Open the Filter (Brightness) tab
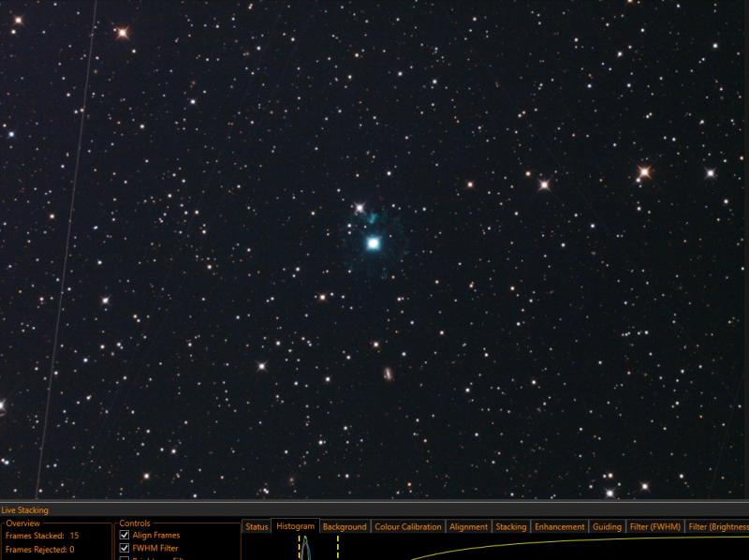749x560 pixels. tap(717, 526)
